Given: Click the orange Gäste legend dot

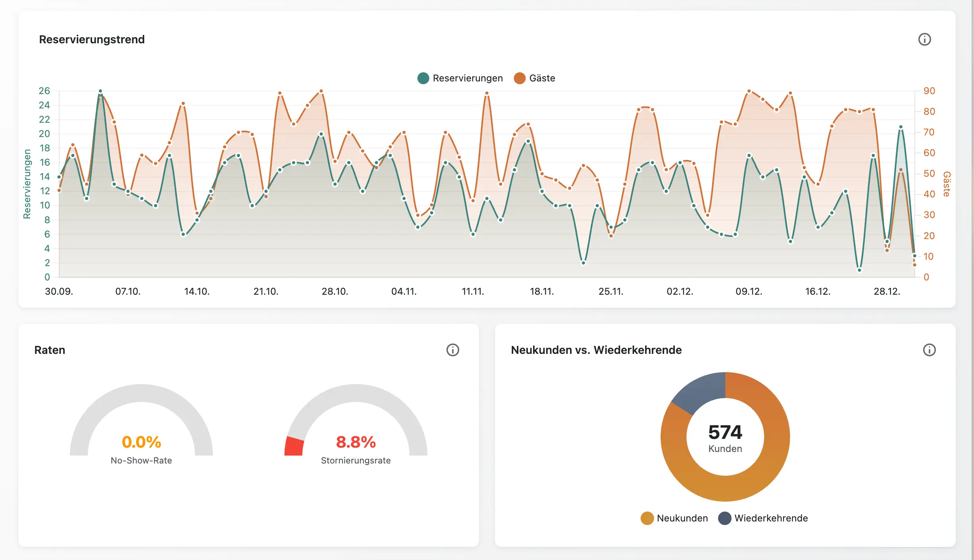Looking at the screenshot, I should point(520,78).
